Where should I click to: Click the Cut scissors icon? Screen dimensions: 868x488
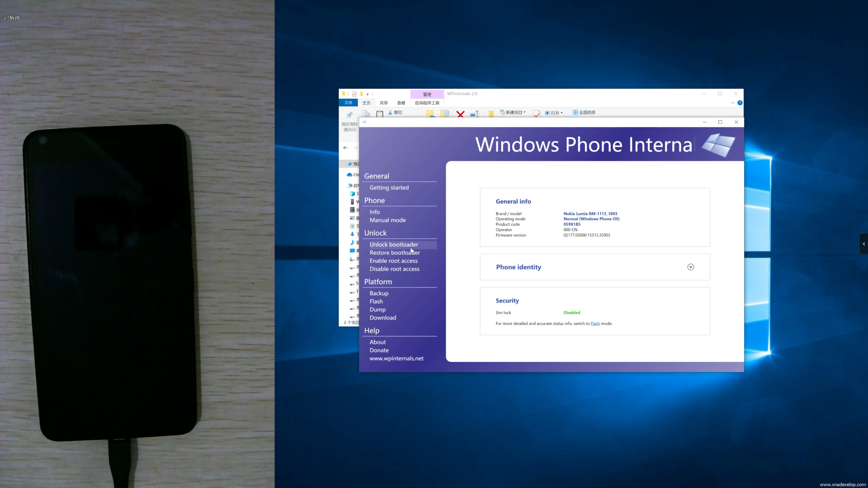pos(390,113)
